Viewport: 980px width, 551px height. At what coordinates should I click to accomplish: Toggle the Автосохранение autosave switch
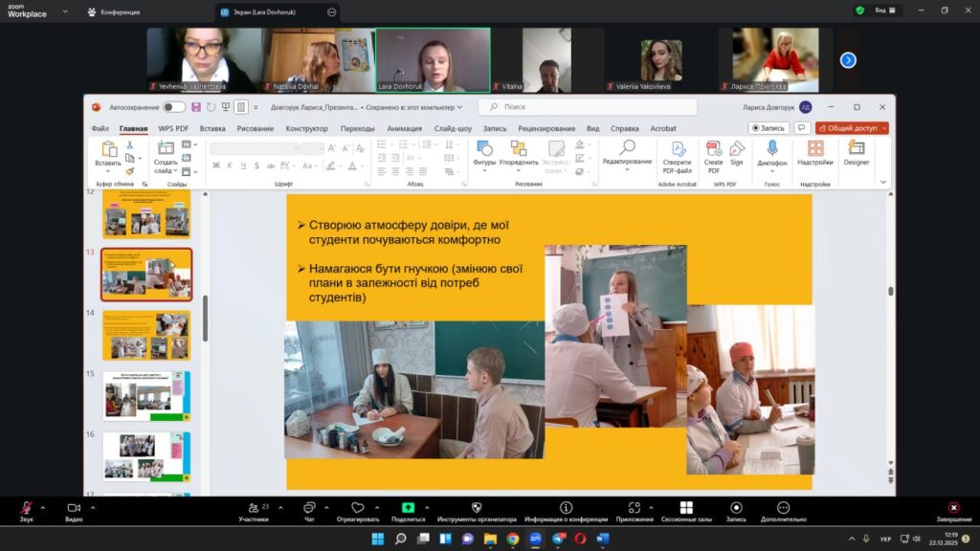tap(173, 107)
